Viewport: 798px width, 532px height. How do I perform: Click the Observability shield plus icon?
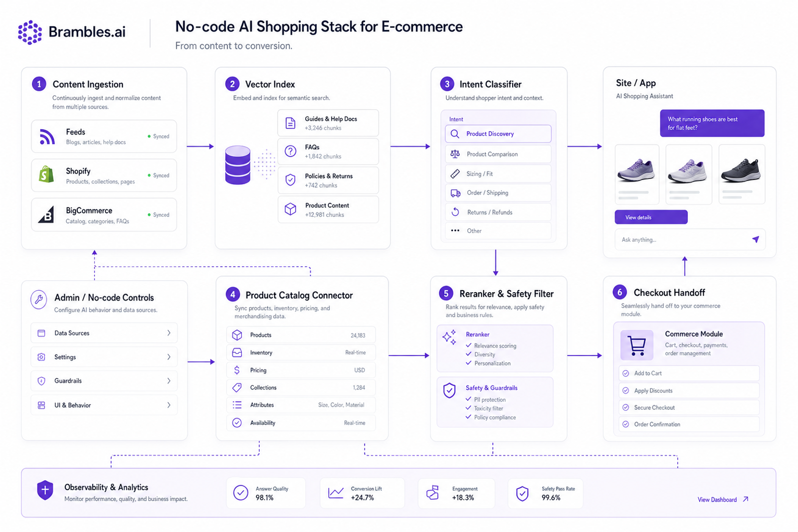coord(45,490)
